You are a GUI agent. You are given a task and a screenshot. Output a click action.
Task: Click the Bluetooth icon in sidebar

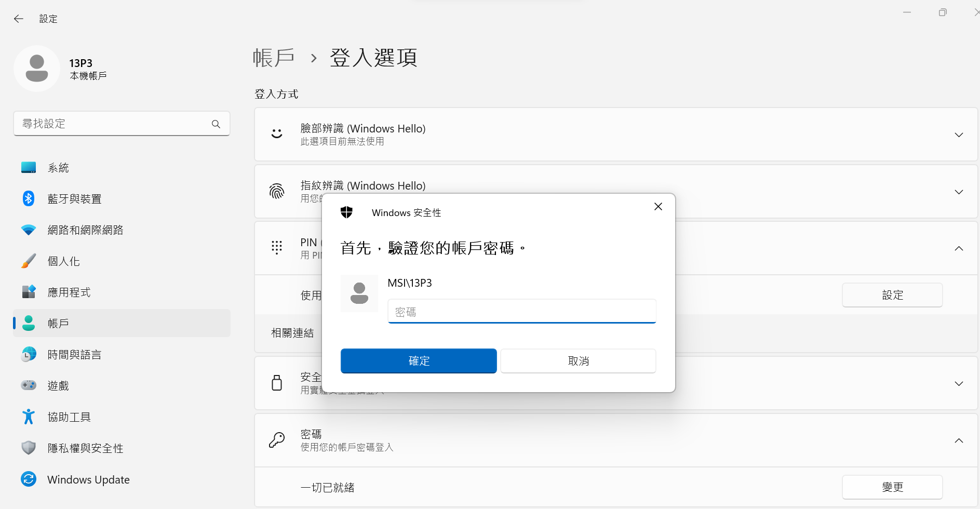[x=29, y=198]
